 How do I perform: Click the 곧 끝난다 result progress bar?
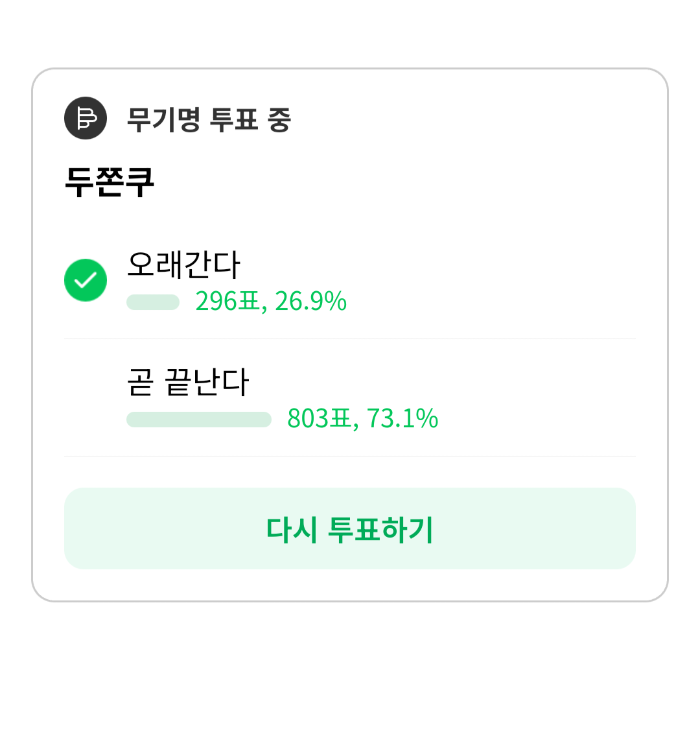[x=198, y=420]
